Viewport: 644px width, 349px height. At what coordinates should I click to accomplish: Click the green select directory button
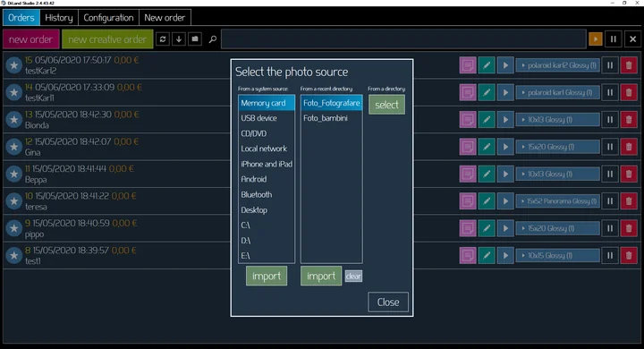tap(386, 105)
